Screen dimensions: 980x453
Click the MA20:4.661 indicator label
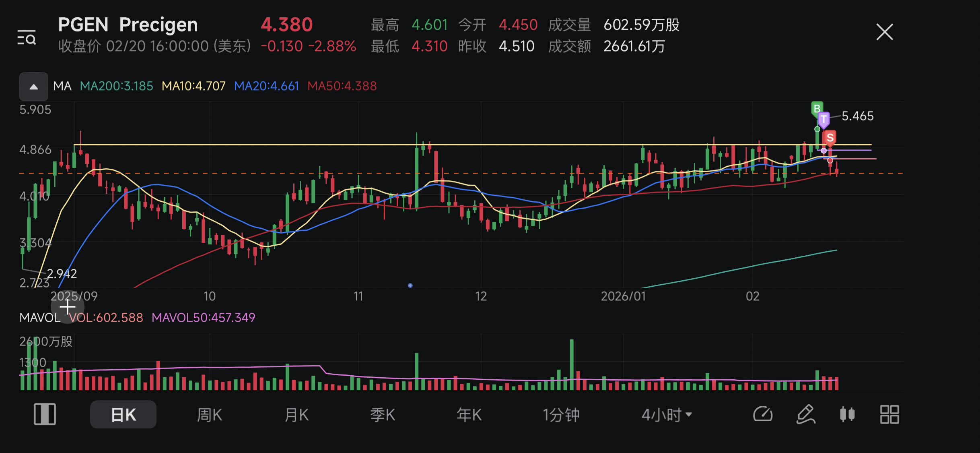266,86
